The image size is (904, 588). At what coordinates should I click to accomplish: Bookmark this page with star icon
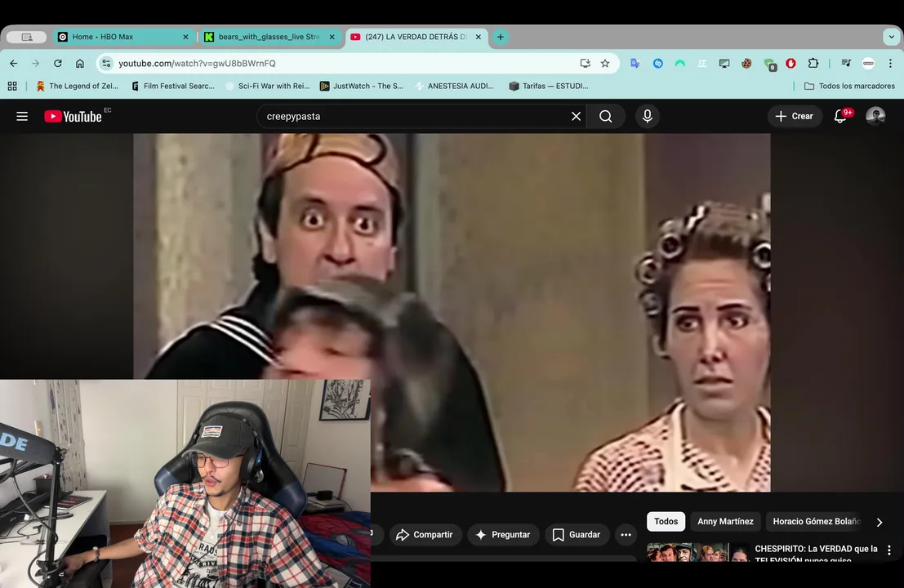(605, 64)
